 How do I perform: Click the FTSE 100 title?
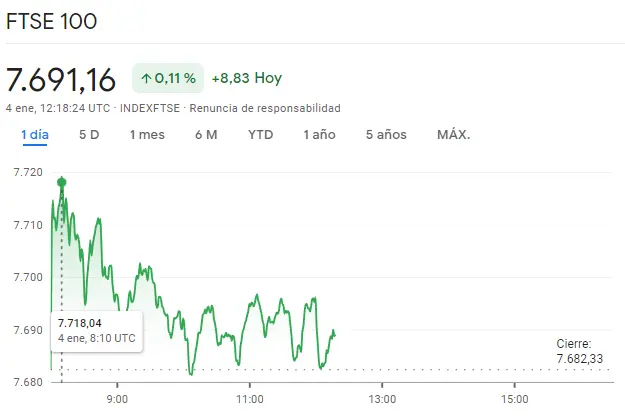52,22
